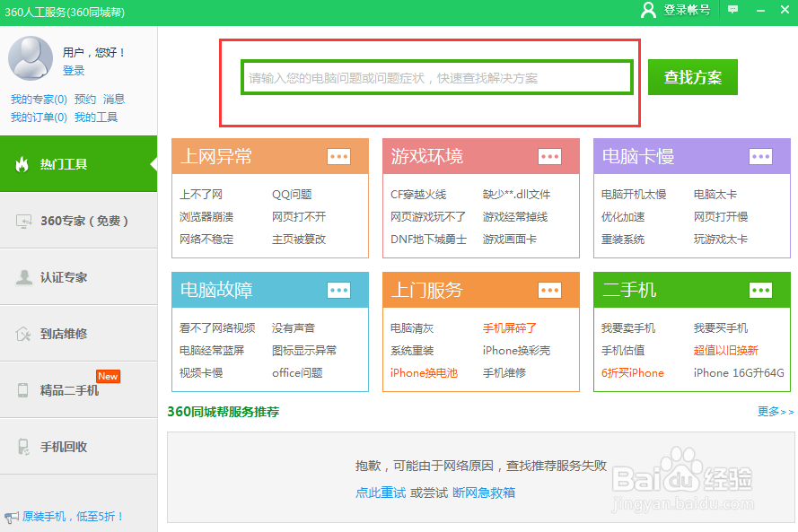
Task: Open more options on 电脑卡慢 card
Action: pos(761,157)
